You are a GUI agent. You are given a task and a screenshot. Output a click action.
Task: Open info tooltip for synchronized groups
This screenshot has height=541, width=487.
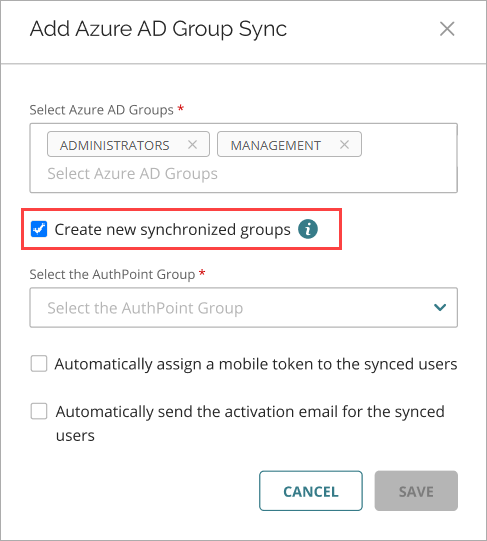point(308,229)
